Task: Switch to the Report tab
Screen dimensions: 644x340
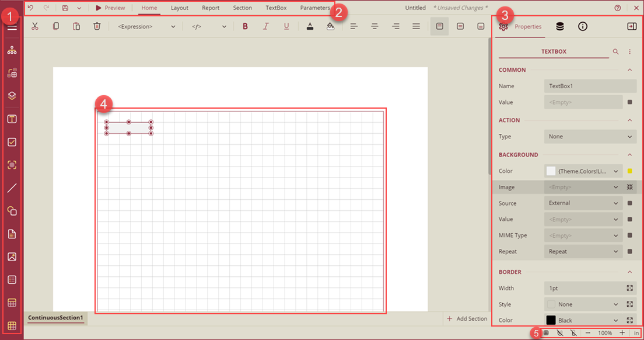Action: (x=211, y=8)
